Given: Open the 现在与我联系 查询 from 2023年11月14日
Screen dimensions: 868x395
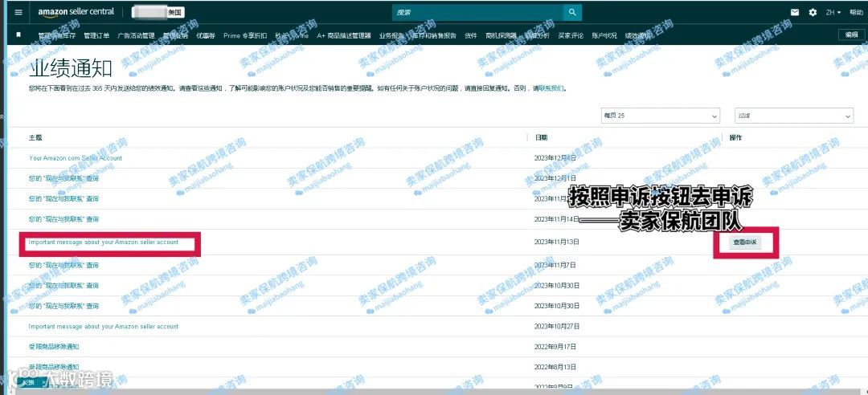Looking at the screenshot, I should point(63,220).
